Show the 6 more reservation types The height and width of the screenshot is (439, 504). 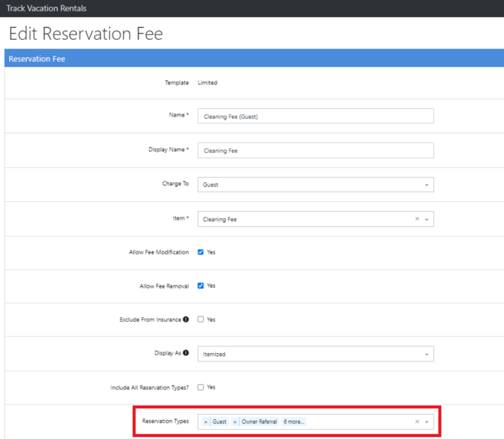[x=294, y=422]
